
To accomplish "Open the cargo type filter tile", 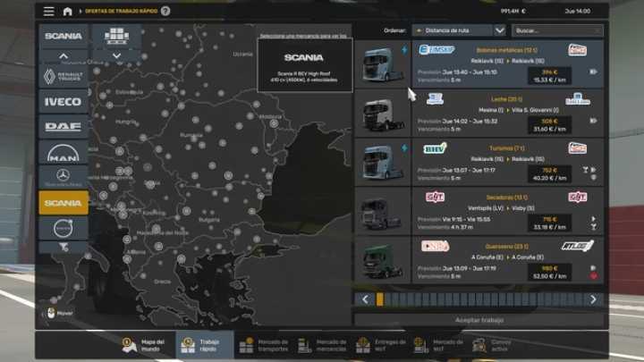I will click(117, 36).
